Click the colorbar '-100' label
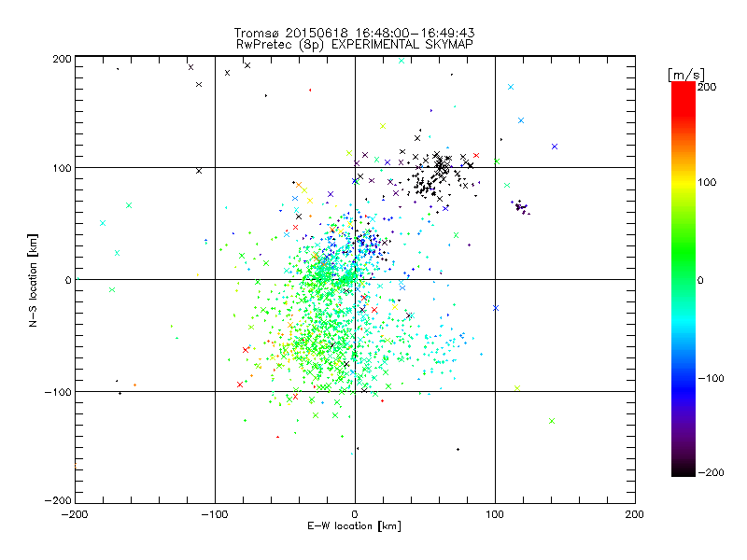 pyautogui.click(x=711, y=378)
